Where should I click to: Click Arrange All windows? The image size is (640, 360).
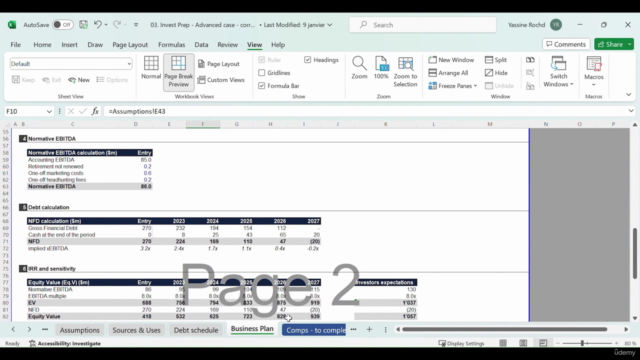[x=448, y=73]
